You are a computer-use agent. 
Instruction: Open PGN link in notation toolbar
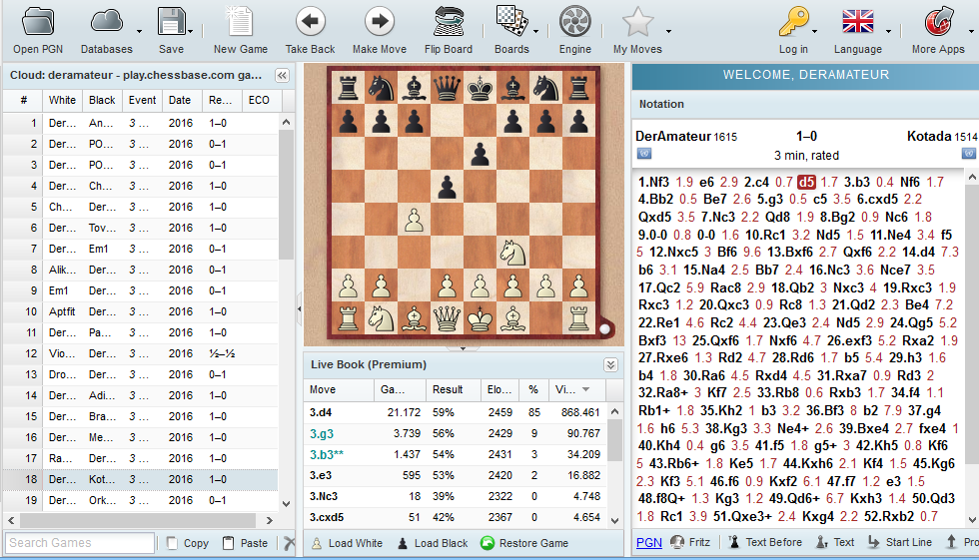[648, 543]
